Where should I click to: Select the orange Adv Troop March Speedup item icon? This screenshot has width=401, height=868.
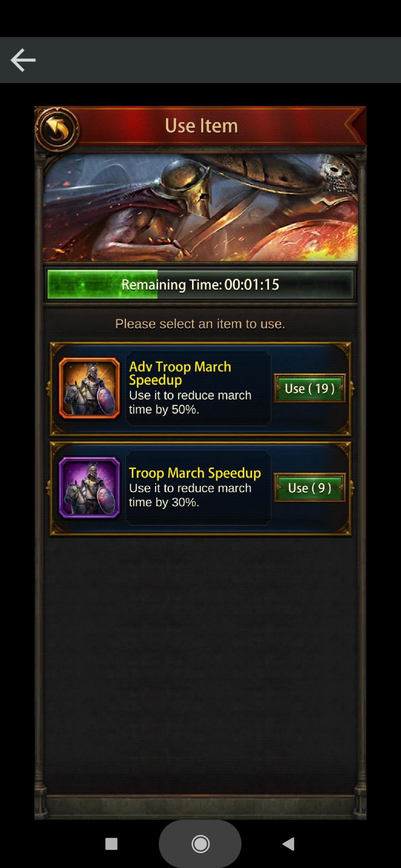89,388
